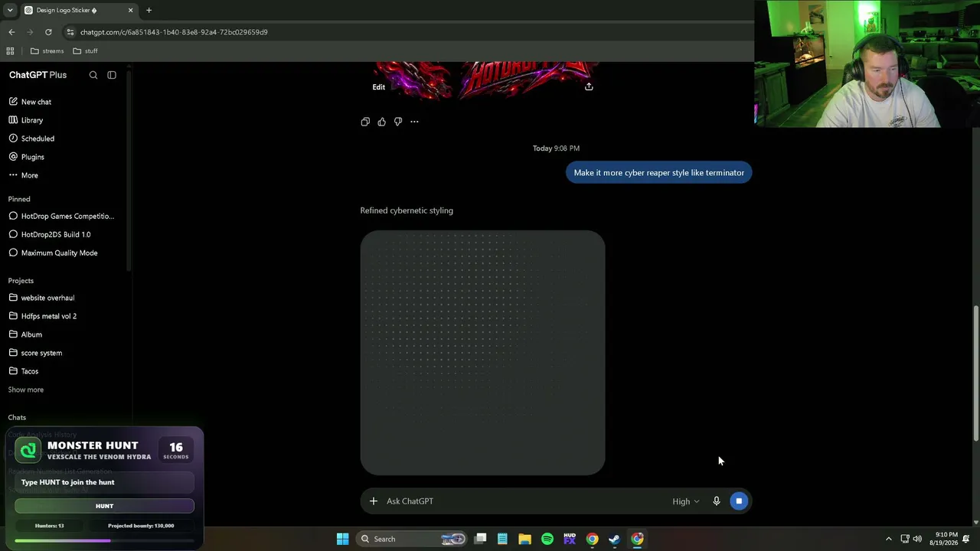Open a new browser tab
The image size is (980, 551).
(x=149, y=11)
